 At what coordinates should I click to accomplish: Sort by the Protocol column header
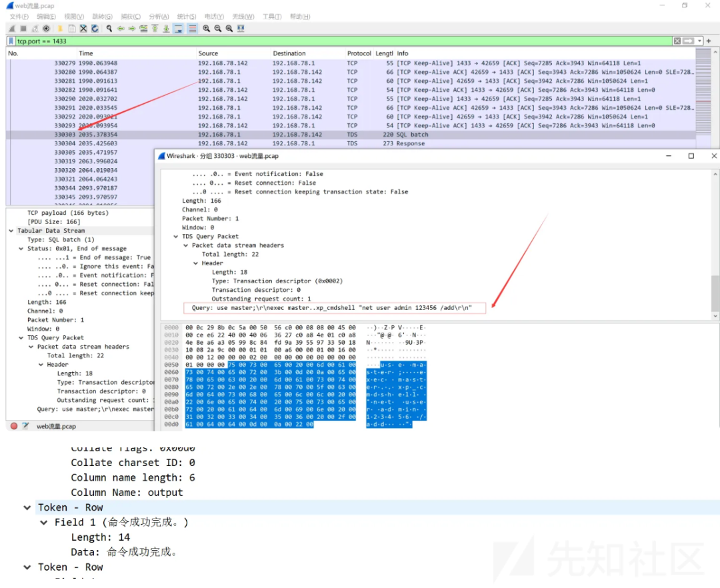359,54
